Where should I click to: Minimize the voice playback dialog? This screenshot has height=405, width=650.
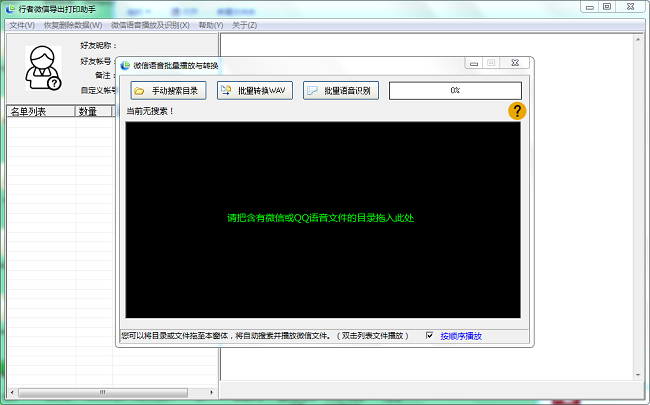474,63
